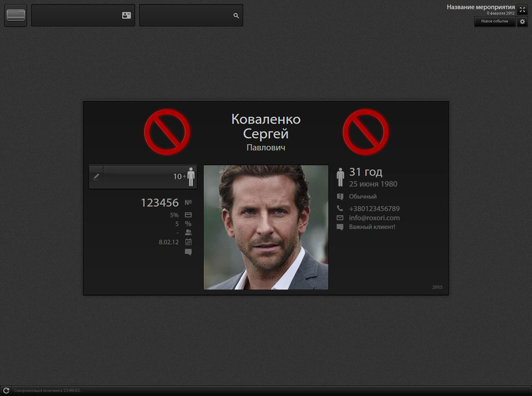Click the left red prohibition sign
The height and width of the screenshot is (396, 532).
(167, 132)
